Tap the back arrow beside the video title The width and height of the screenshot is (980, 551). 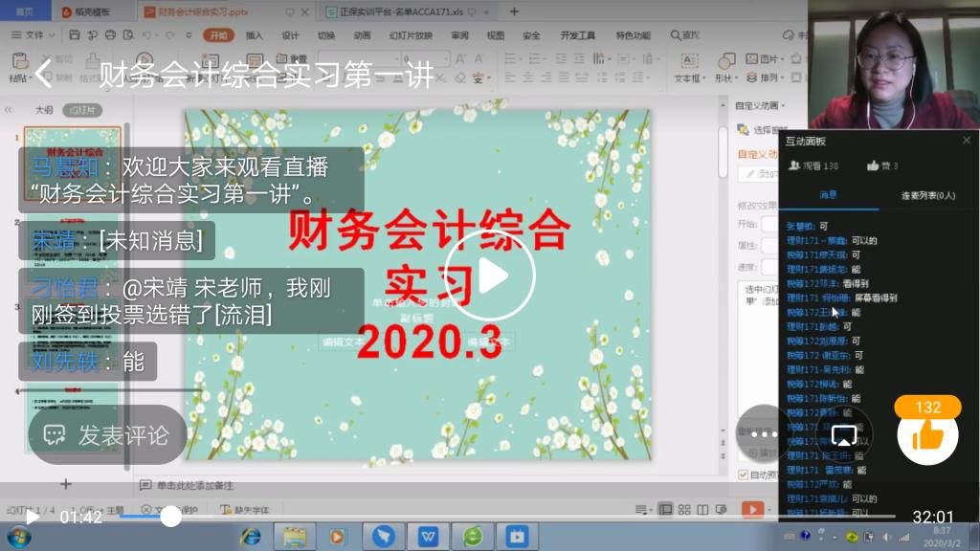43,75
